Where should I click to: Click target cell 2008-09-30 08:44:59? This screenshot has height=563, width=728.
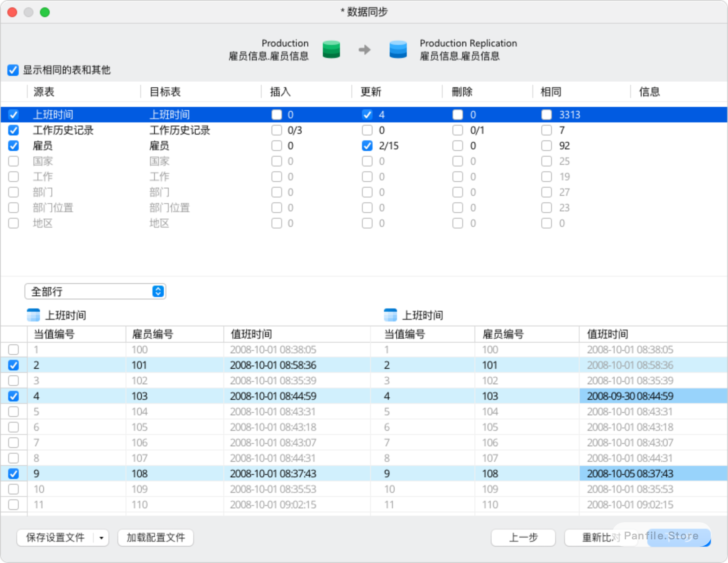[653, 396]
